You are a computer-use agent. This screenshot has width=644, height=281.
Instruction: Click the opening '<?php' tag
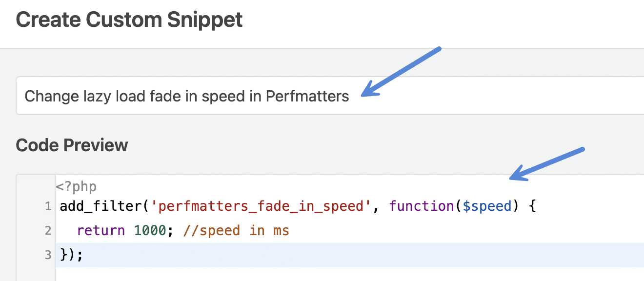tap(78, 186)
